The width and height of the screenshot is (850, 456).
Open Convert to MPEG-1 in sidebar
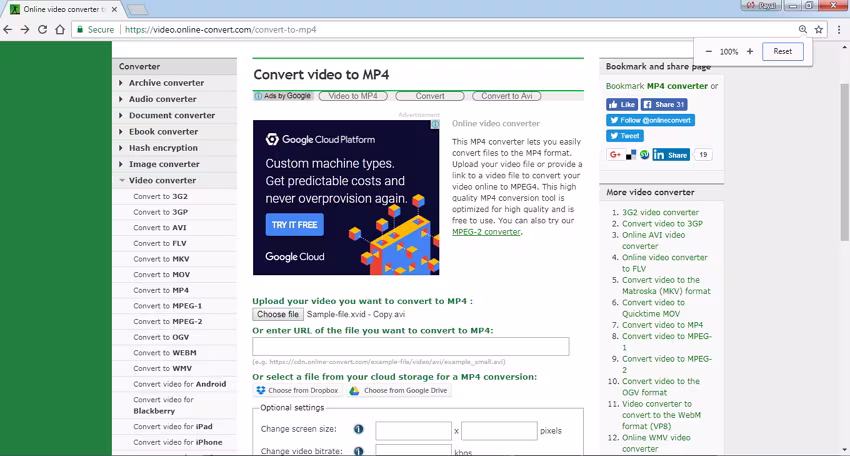pyautogui.click(x=168, y=306)
